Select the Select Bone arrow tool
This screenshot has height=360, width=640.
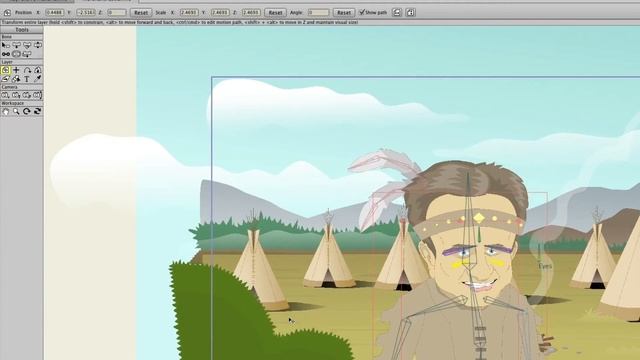6,45
